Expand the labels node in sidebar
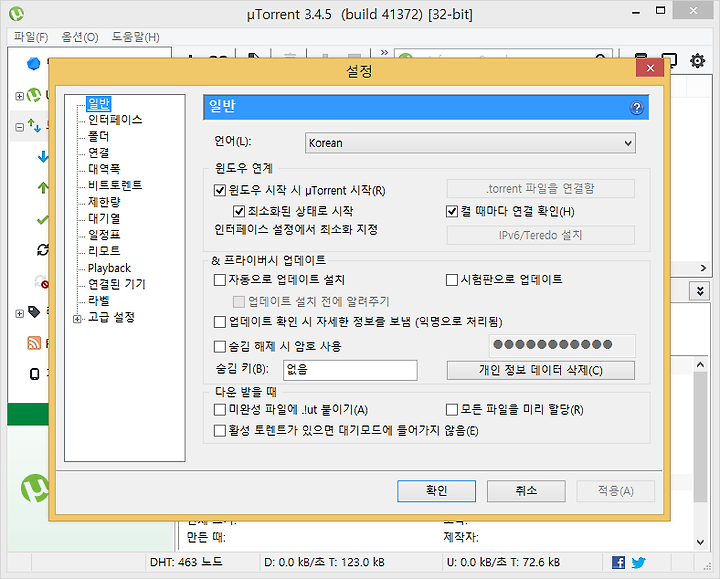This screenshot has width=720, height=579. (x=19, y=314)
